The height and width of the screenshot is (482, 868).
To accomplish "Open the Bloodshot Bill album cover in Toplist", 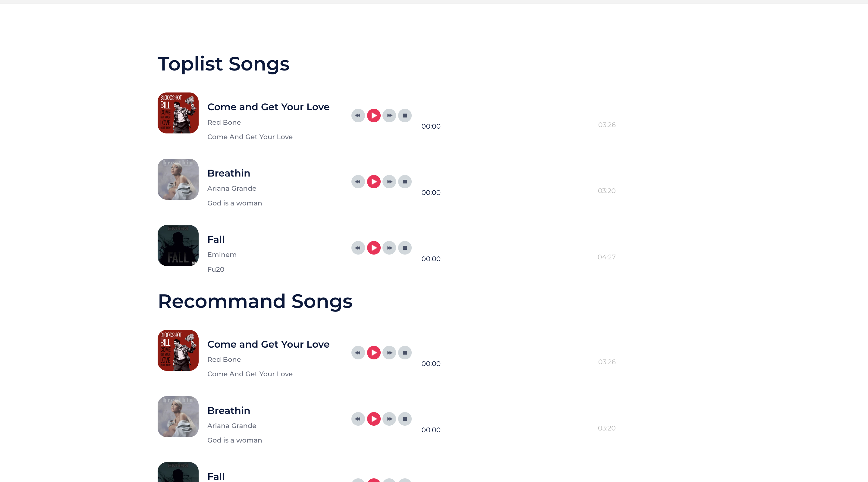I will pyautogui.click(x=178, y=113).
